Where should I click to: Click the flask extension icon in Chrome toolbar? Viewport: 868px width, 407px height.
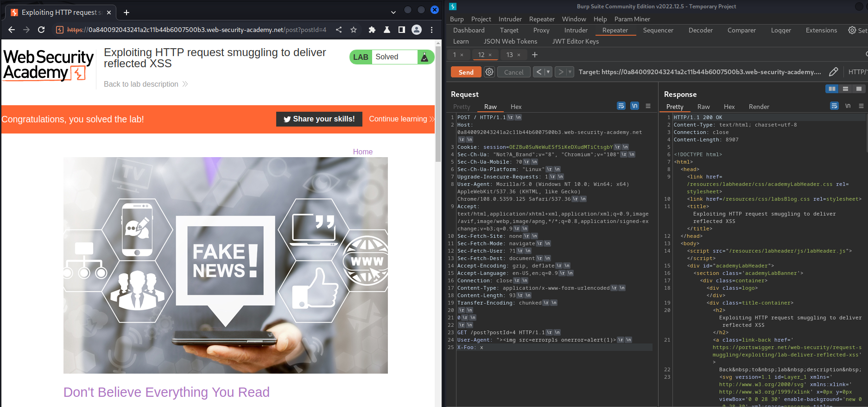click(x=386, y=30)
